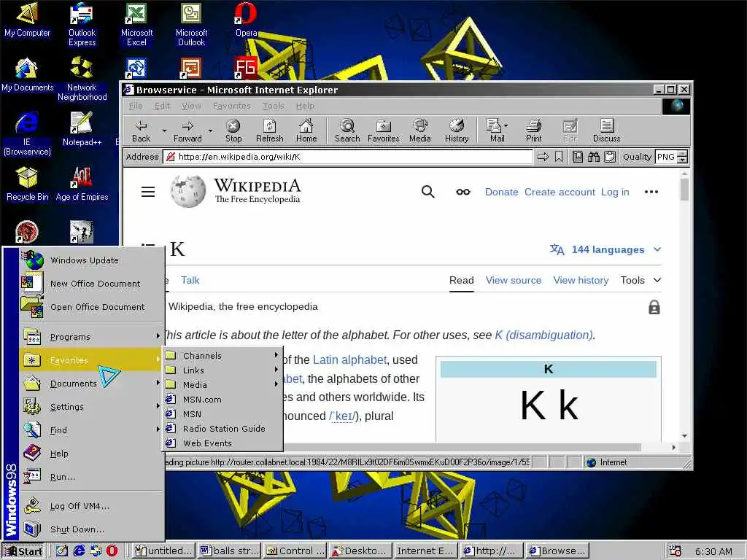Expand the Channels favorites folder
Image resolution: width=747 pixels, height=560 pixels.
click(x=222, y=356)
